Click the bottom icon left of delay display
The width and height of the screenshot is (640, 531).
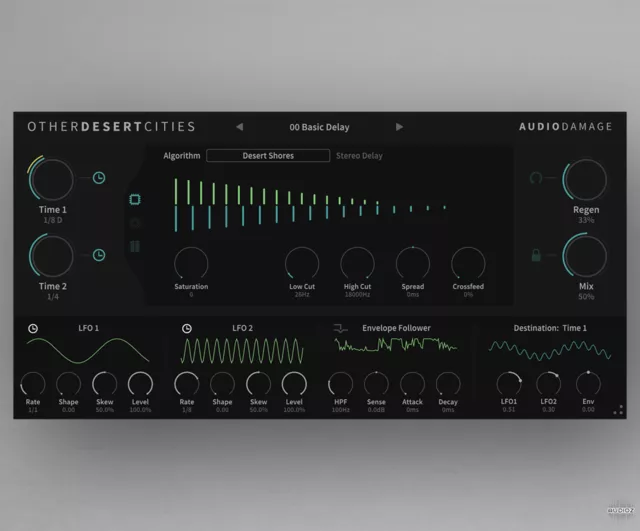point(136,246)
